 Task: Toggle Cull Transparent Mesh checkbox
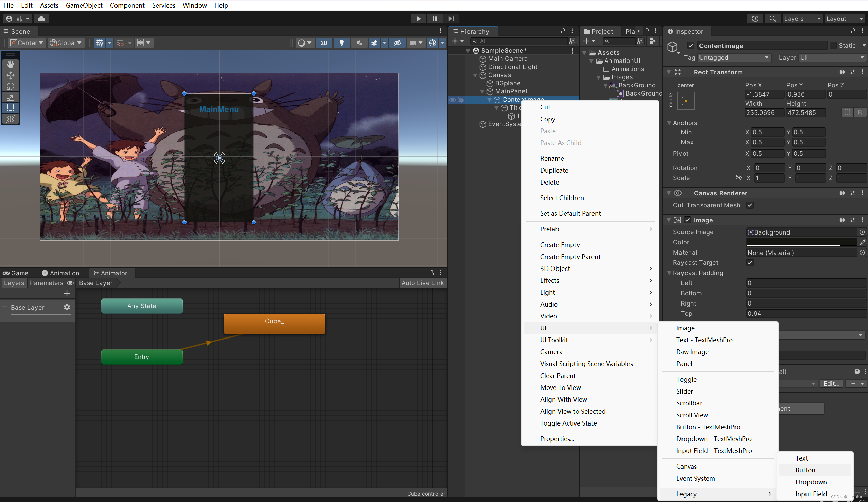[x=750, y=205]
